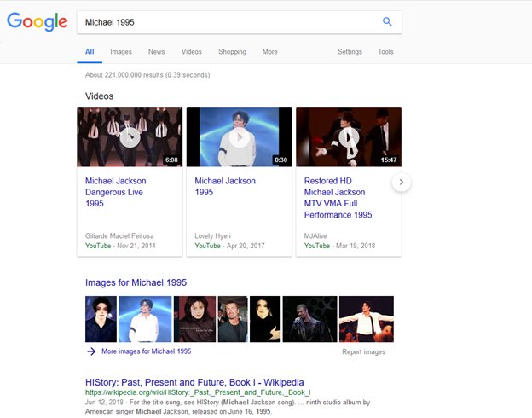Play the 0:30 Michael Jackson 1995 video
This screenshot has height=418, width=532.
240,137
